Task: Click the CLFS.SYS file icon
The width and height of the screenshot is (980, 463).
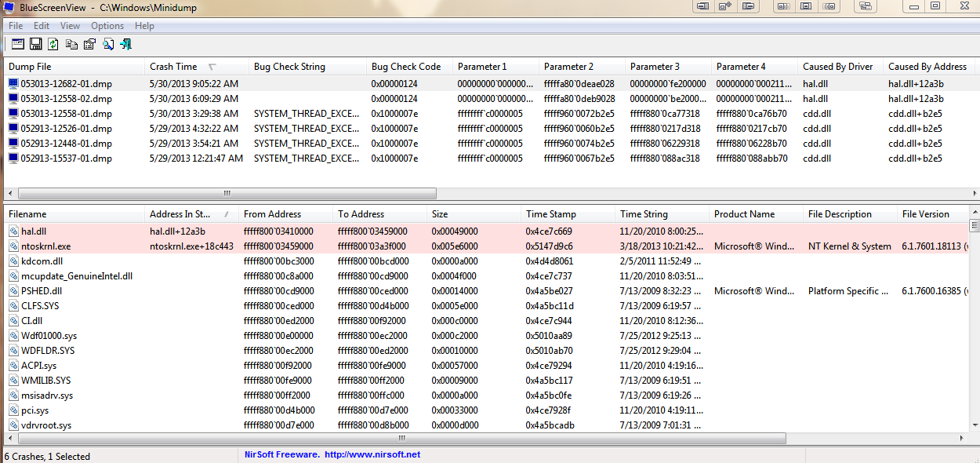Action: (13, 306)
